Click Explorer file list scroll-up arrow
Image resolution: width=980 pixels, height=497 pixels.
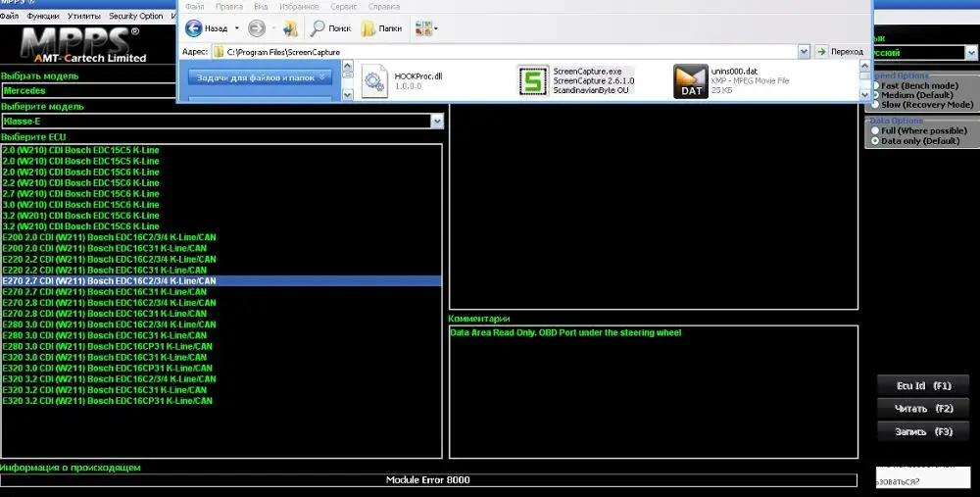tap(865, 66)
